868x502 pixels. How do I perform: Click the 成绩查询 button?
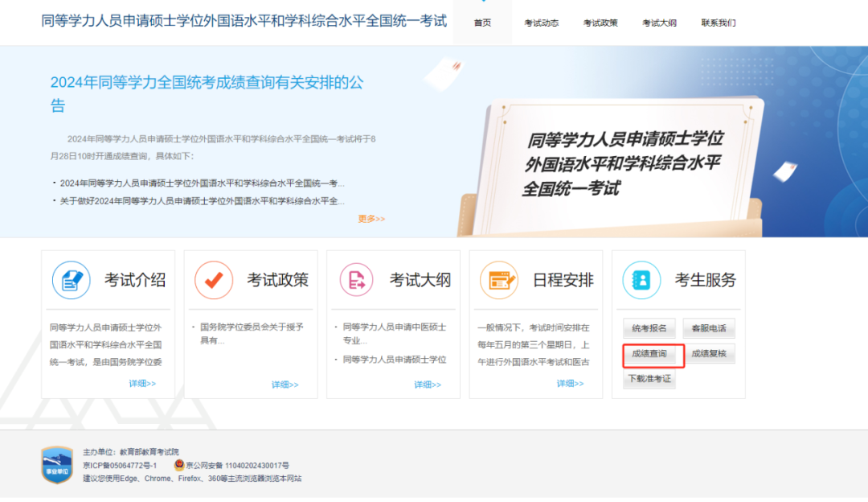[649, 353]
